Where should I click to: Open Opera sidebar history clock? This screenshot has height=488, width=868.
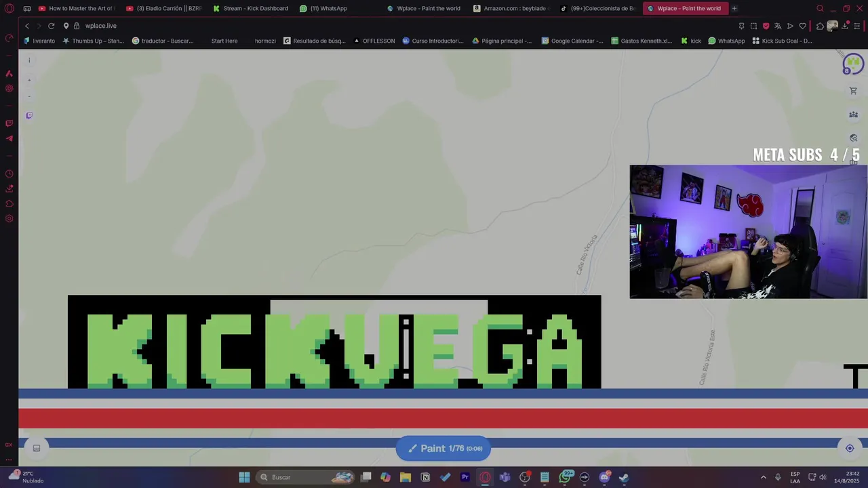coord(9,174)
